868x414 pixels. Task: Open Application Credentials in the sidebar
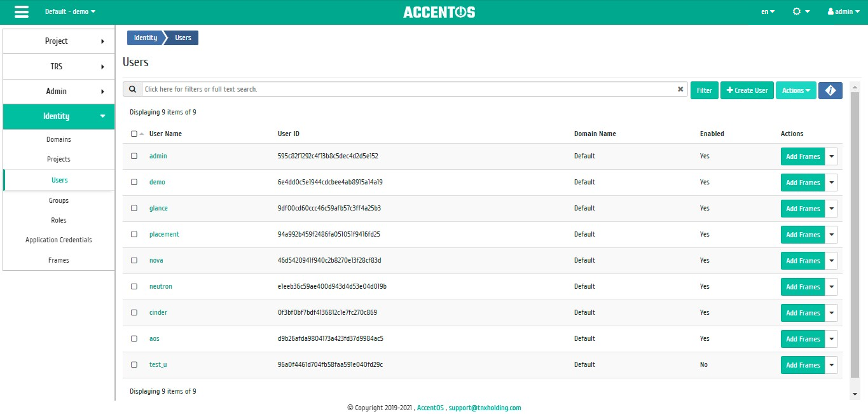coord(59,240)
